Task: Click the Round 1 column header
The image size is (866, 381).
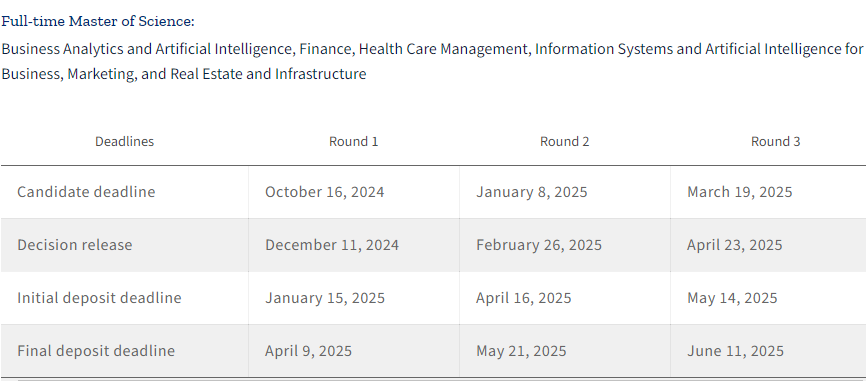Action: [x=353, y=141]
